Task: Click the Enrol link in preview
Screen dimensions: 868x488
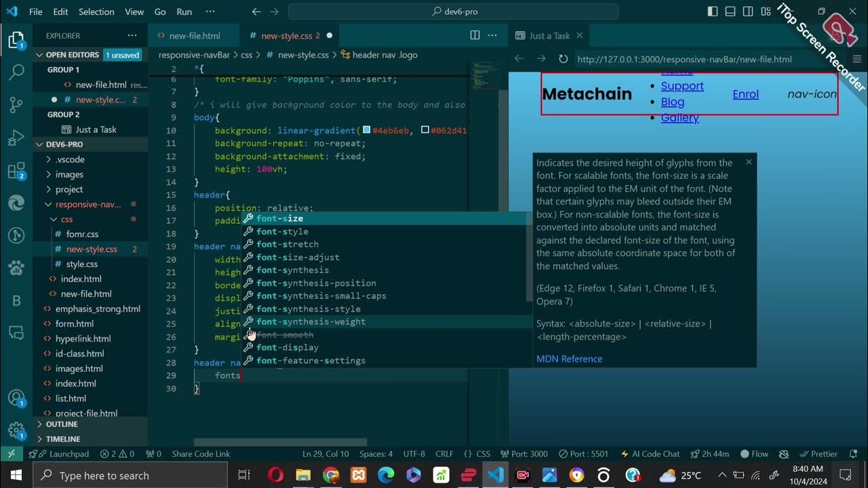Action: [745, 94]
